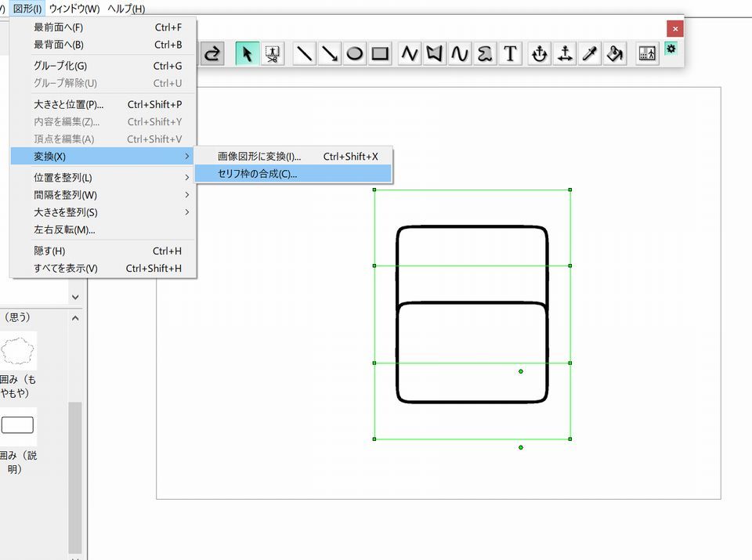Click the shape list vertical scrollbar

(x=75, y=478)
